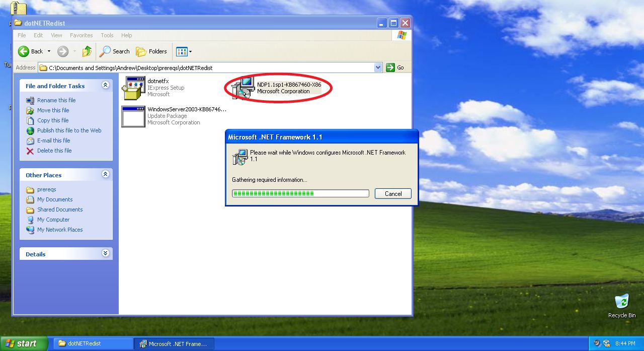Click the green installation progress bar

[300, 193]
